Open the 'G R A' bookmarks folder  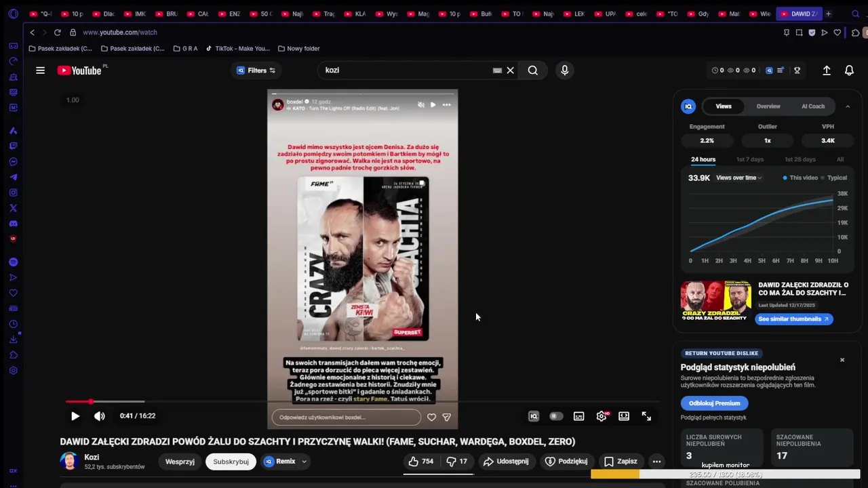(x=185, y=49)
